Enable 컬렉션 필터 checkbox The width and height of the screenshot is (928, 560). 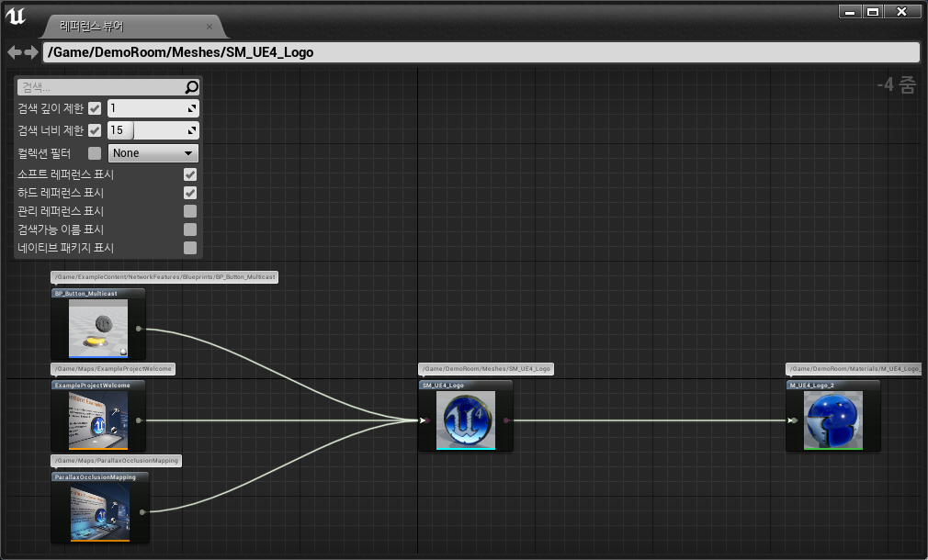click(95, 153)
